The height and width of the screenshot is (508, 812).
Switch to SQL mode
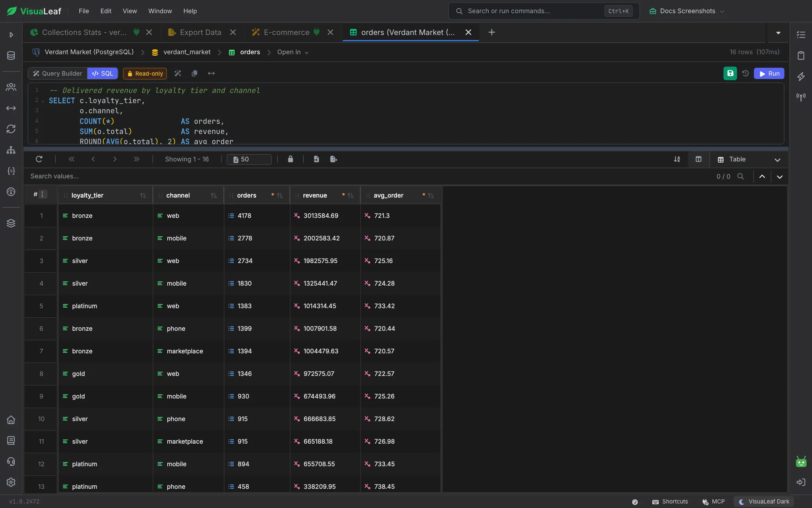[103, 73]
